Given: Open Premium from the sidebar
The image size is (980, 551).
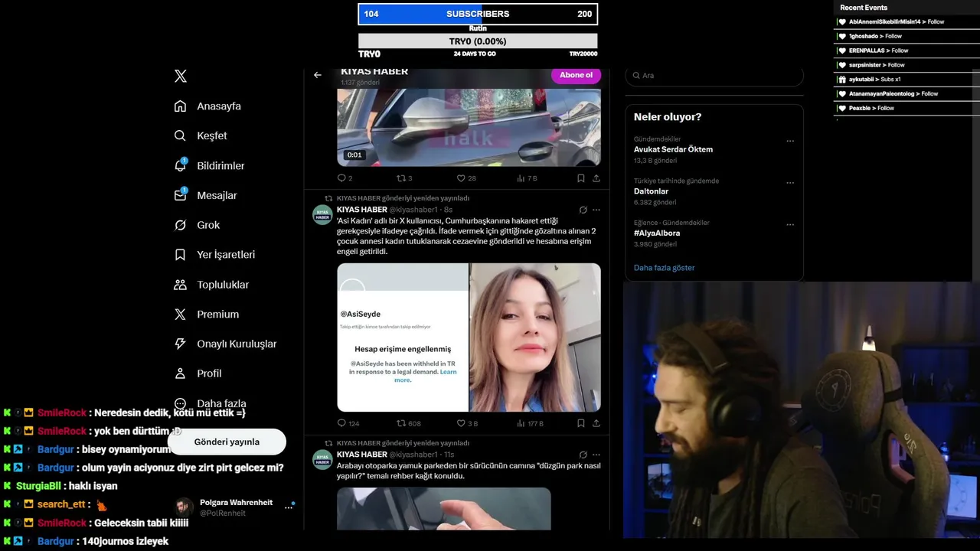Looking at the screenshot, I should pyautogui.click(x=206, y=314).
